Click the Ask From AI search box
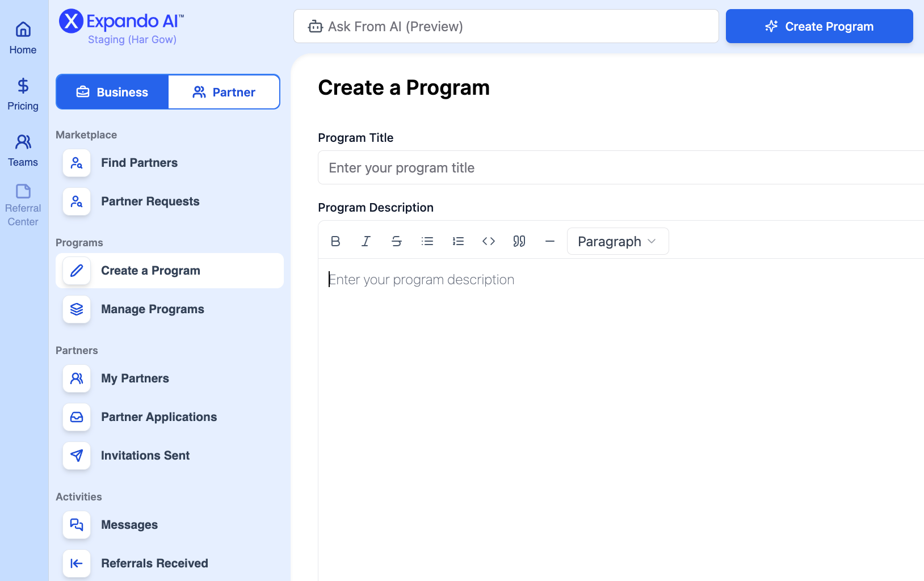This screenshot has height=581, width=924. [506, 26]
